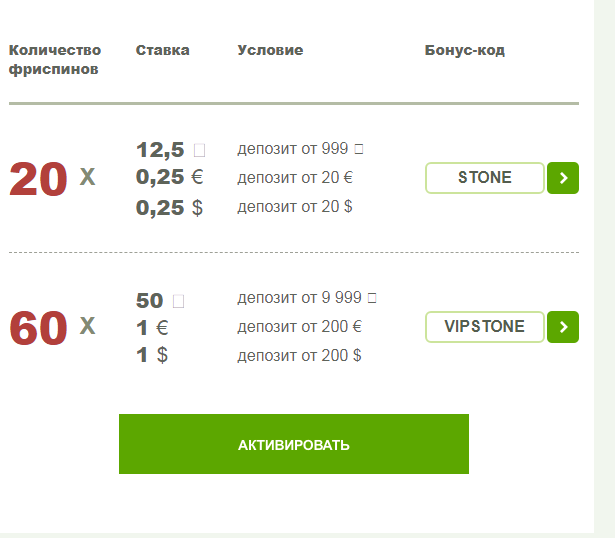Click the 12,5 stake currency symbol box

pos(199,150)
